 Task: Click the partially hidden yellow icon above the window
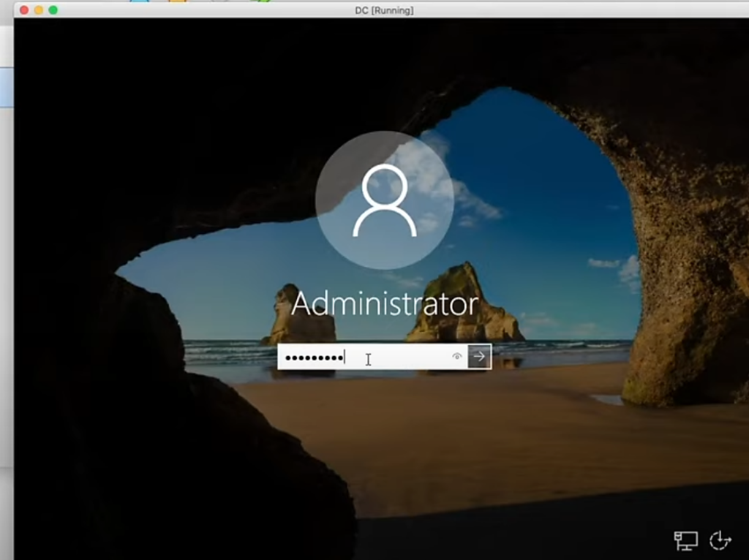(177, 1)
